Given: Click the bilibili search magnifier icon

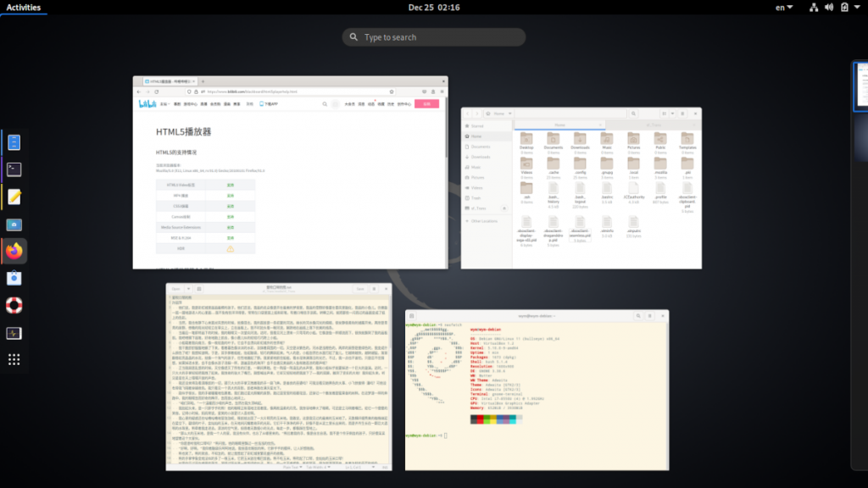Looking at the screenshot, I should (325, 103).
